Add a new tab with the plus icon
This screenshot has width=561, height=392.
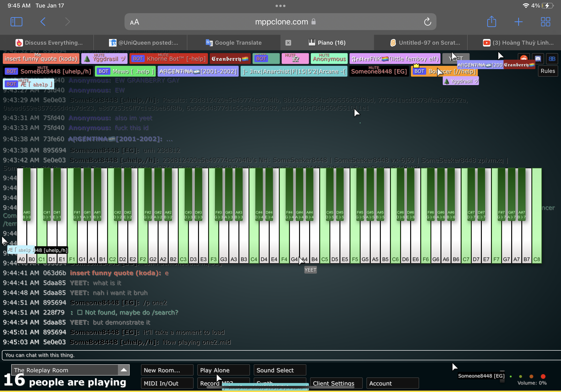[x=518, y=22]
